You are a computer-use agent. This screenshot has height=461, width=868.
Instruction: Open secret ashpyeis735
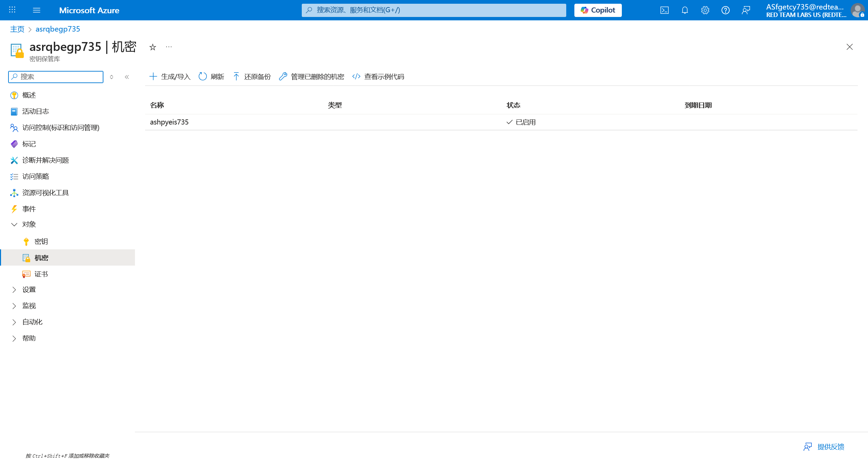click(169, 122)
